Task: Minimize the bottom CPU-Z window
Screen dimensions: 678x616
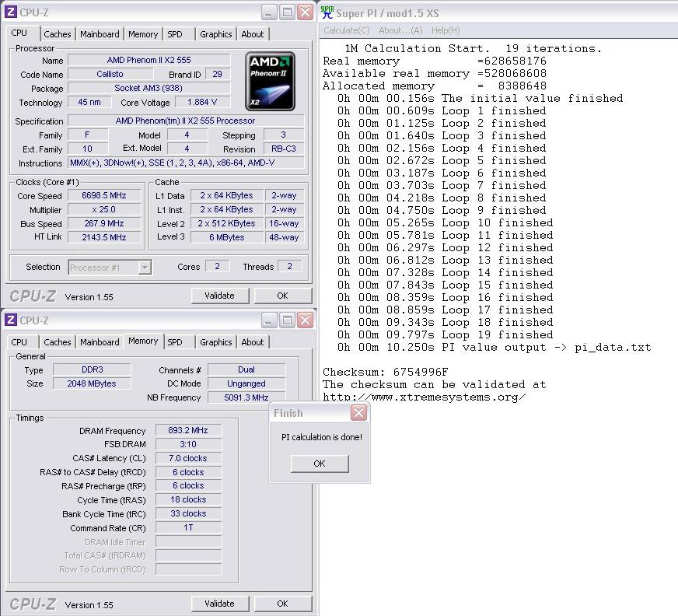Action: [x=268, y=320]
